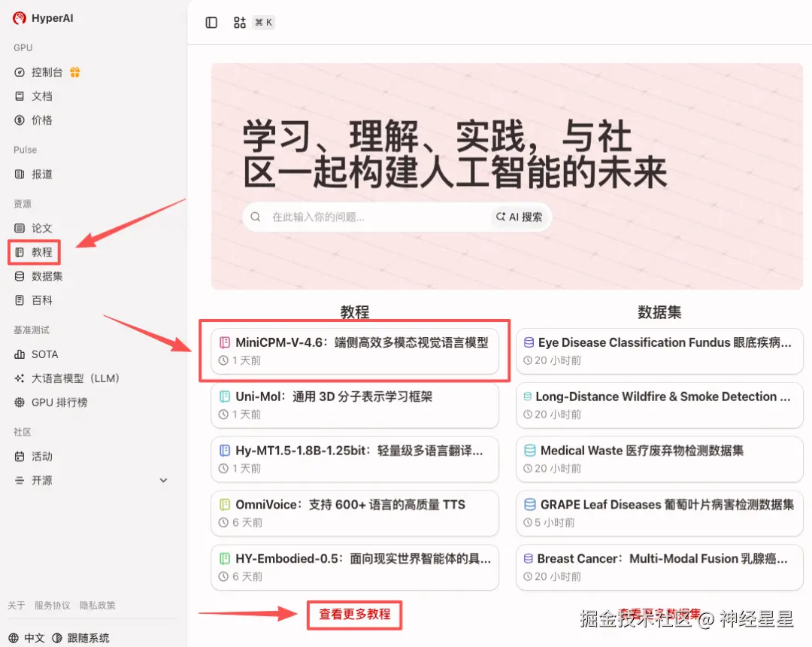The image size is (812, 647).
Task: Open GPU 排行榜 page
Action: pyautogui.click(x=59, y=402)
